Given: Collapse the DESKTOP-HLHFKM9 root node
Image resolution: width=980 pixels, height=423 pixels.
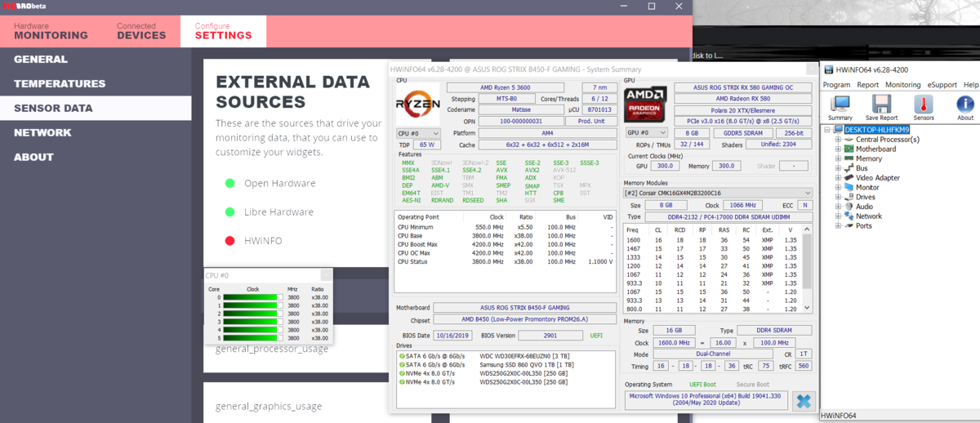Looking at the screenshot, I should point(827,130).
